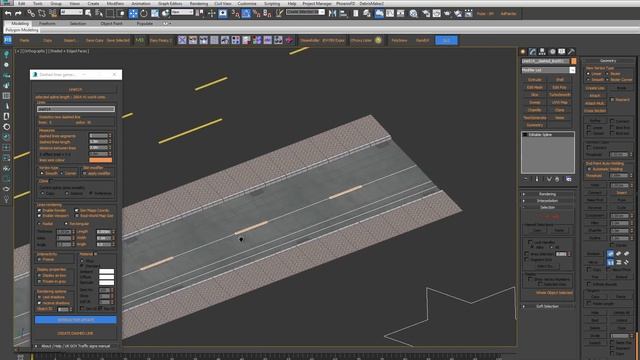Collapse the Selection rollout
This screenshot has height=360, width=640.
tap(547, 207)
